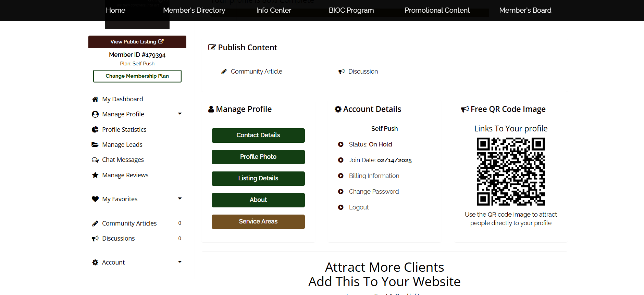Click the open folder icon beside Manage Leads
The width and height of the screenshot is (644, 295).
coord(95,144)
